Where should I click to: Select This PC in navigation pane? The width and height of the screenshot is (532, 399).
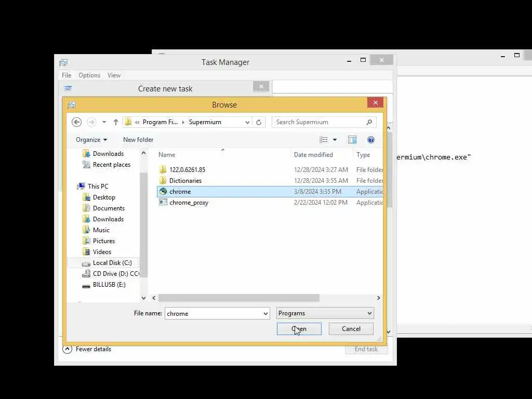[x=93, y=187]
